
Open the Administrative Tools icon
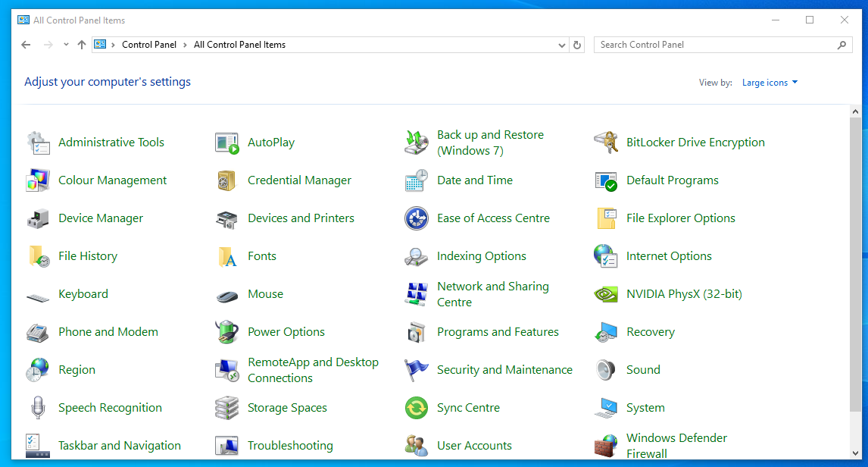tap(38, 143)
